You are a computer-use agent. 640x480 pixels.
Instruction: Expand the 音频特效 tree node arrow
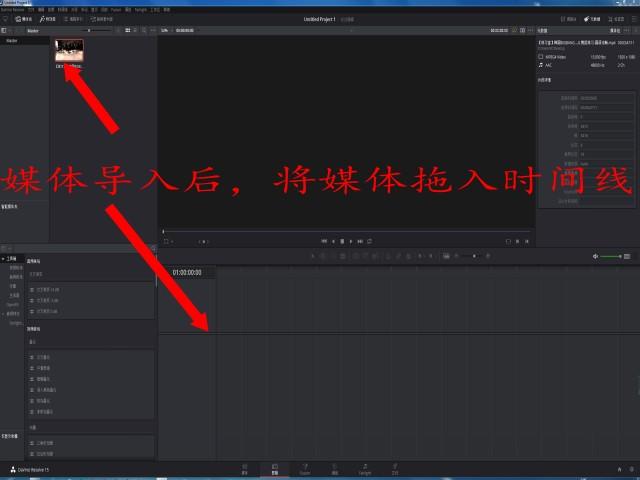[x=3, y=314]
